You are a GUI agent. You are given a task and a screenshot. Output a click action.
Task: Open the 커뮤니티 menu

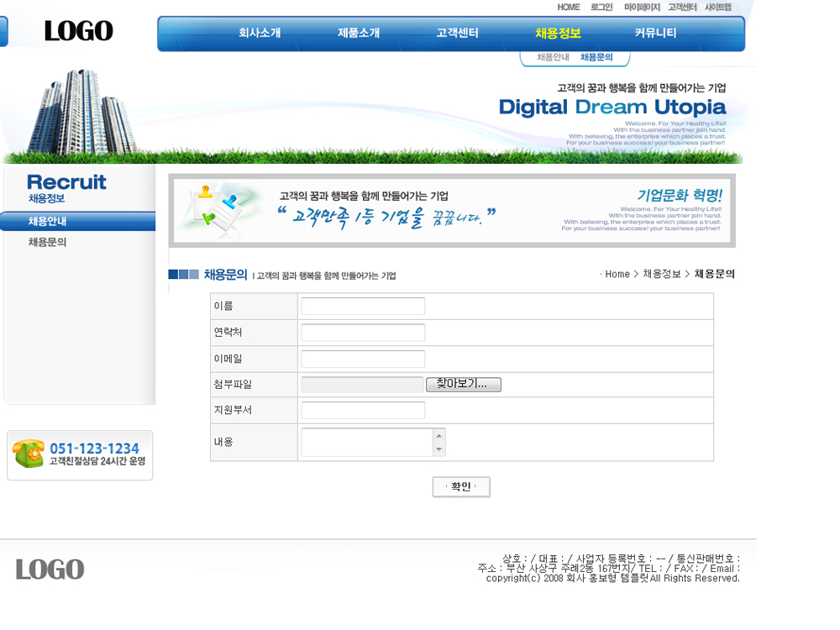click(655, 34)
